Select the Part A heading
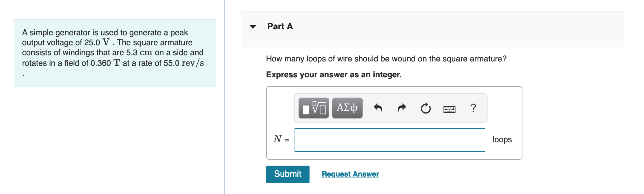The width and height of the screenshot is (644, 194). (x=280, y=27)
